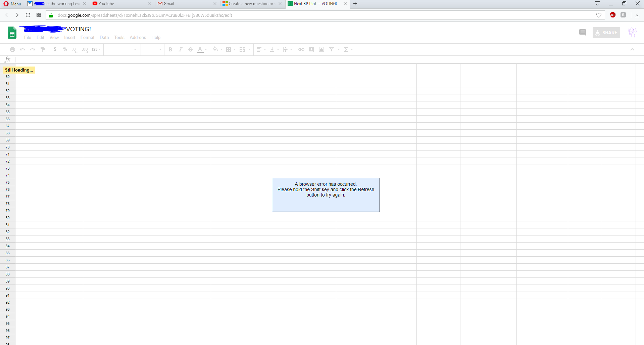Click the Insert link icon

[301, 49]
